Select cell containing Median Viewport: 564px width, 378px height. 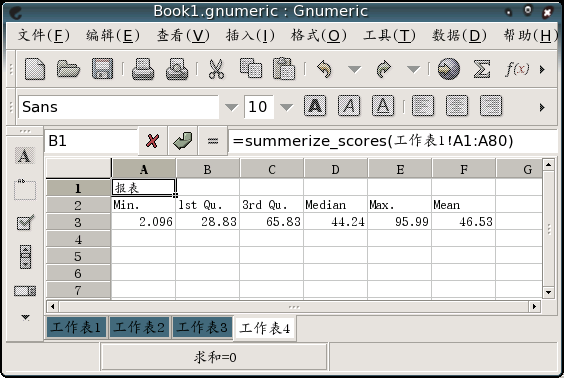point(335,205)
